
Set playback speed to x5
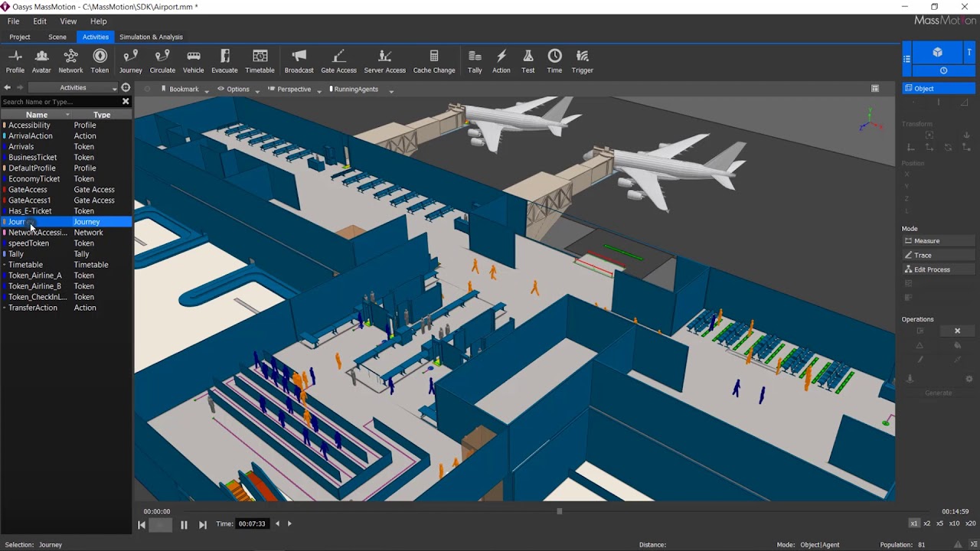[940, 523]
